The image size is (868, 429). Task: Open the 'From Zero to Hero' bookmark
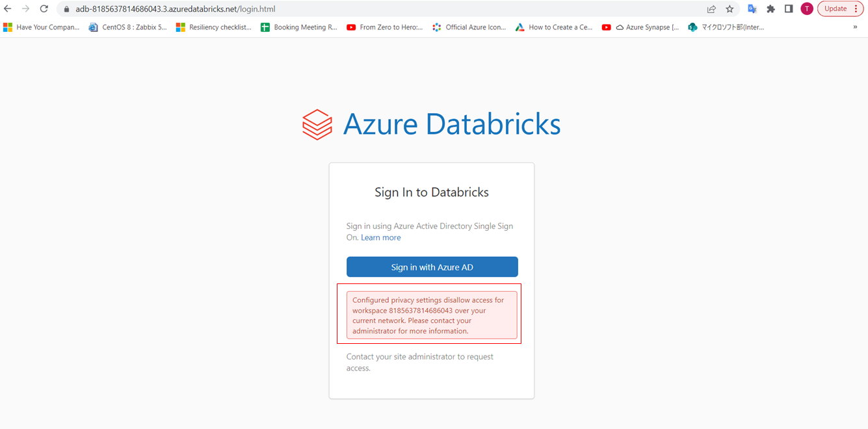(385, 27)
